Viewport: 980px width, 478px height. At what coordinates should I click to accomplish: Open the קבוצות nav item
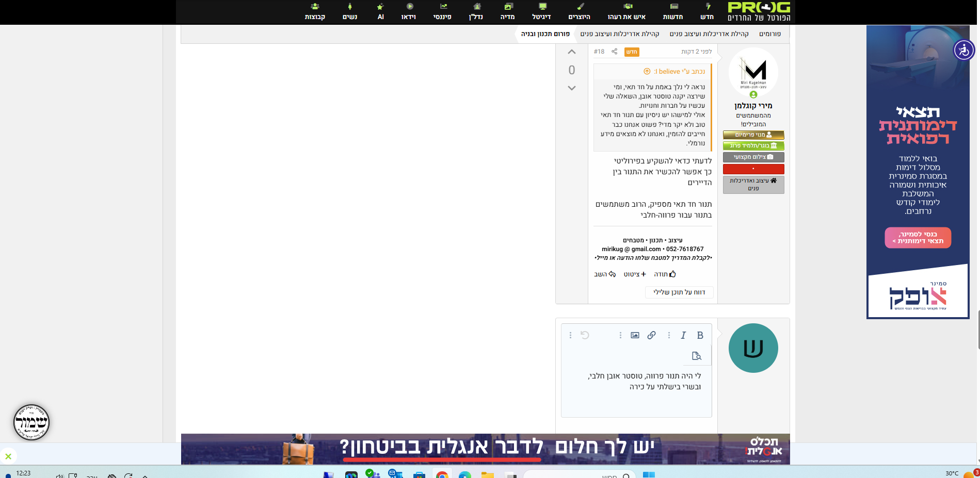coord(315,12)
